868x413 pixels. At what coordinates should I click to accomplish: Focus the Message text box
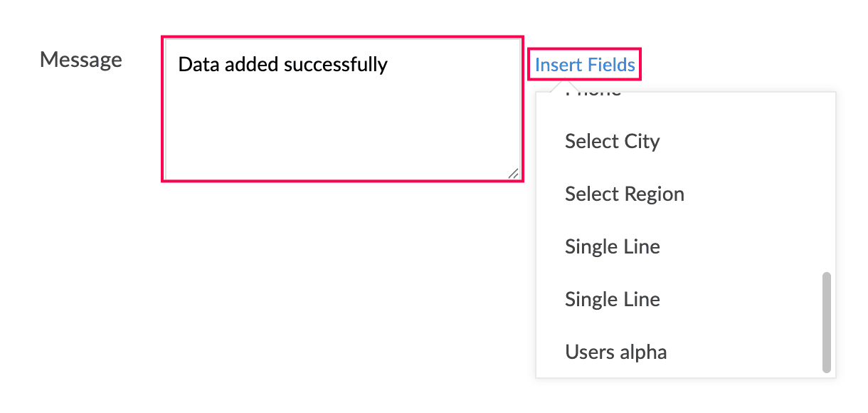[x=342, y=109]
